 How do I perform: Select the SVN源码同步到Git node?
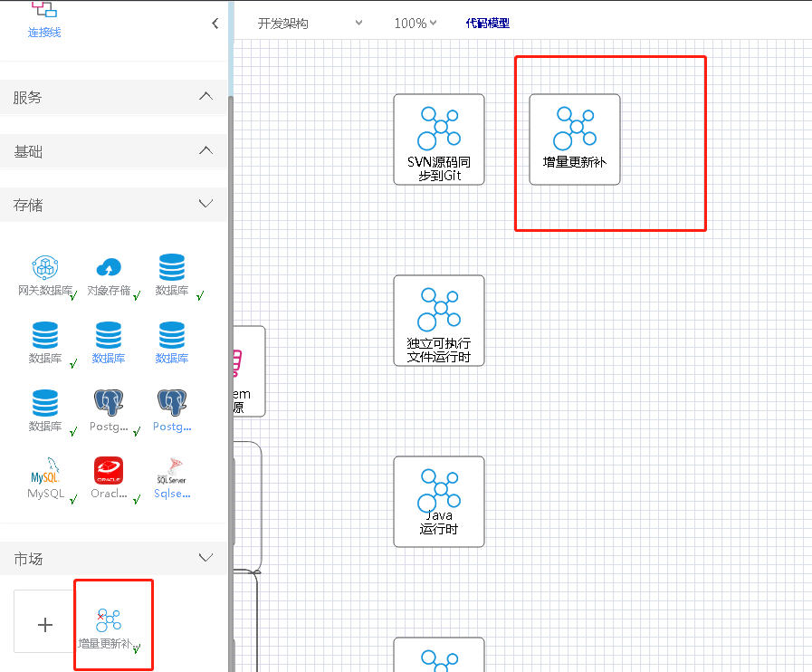click(x=439, y=139)
